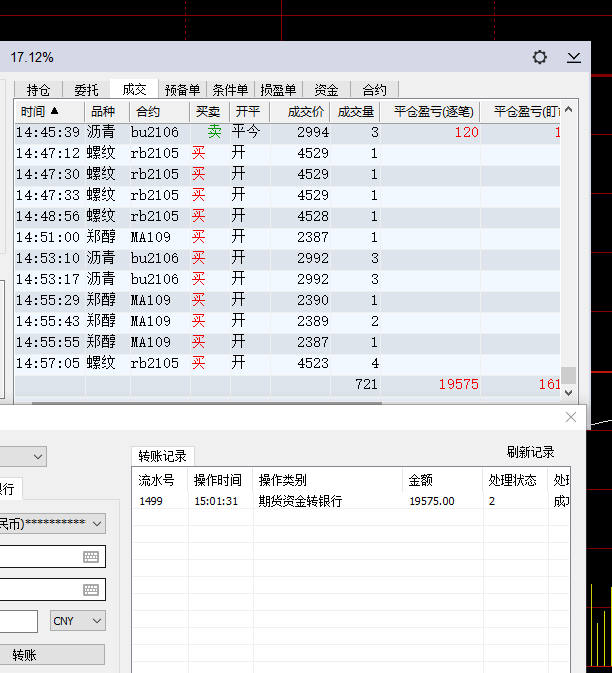Select the trade row at 14:47:30
The width and height of the screenshot is (612, 673).
[288, 174]
